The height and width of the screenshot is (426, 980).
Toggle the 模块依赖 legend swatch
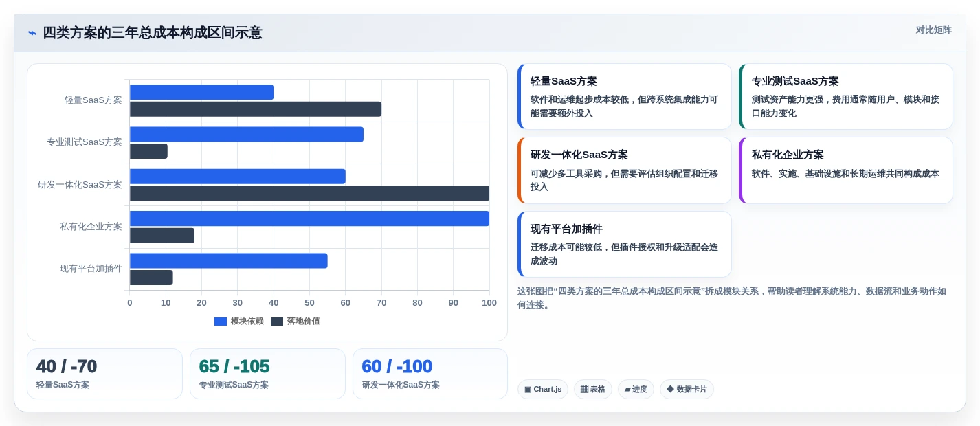click(221, 322)
